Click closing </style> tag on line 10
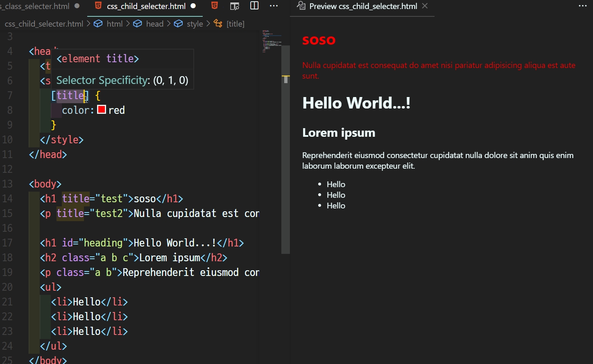The width and height of the screenshot is (593, 364). coord(62,140)
